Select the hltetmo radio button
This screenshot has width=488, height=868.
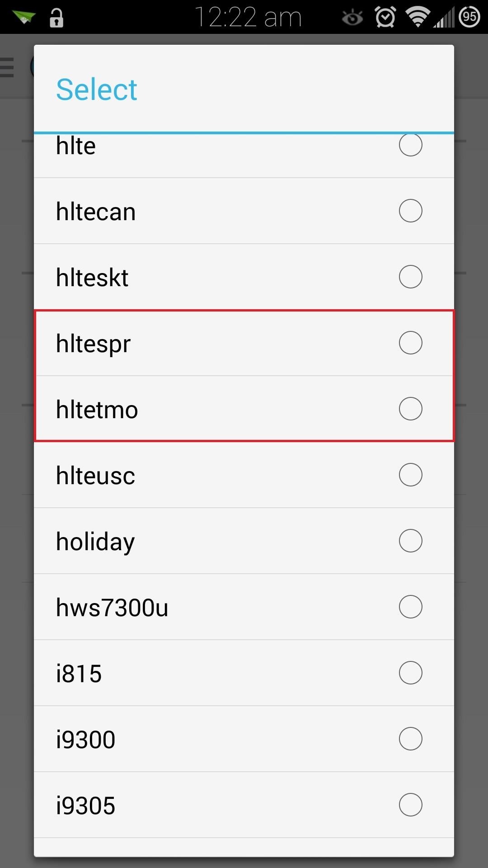(410, 409)
